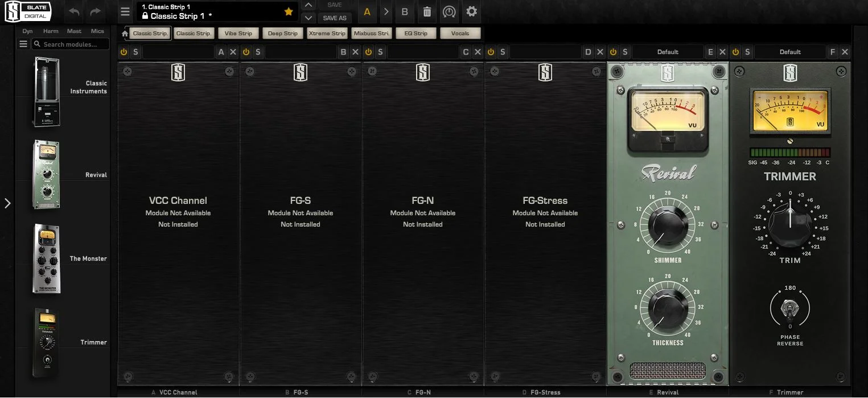
Task: Toggle the module list view icon
Action: click(x=23, y=44)
